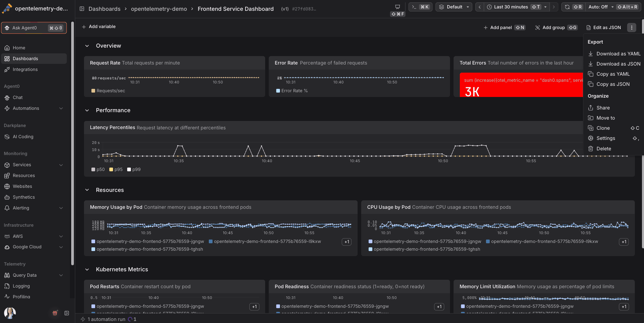644x323 pixels.
Task: Click the Ask Agent0 button
Action: click(34, 28)
